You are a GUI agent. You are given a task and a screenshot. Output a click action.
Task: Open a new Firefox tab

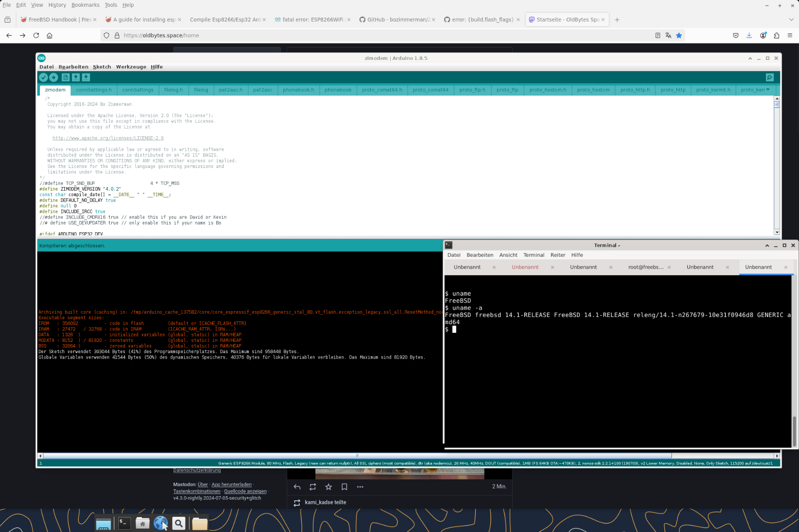tap(617, 19)
